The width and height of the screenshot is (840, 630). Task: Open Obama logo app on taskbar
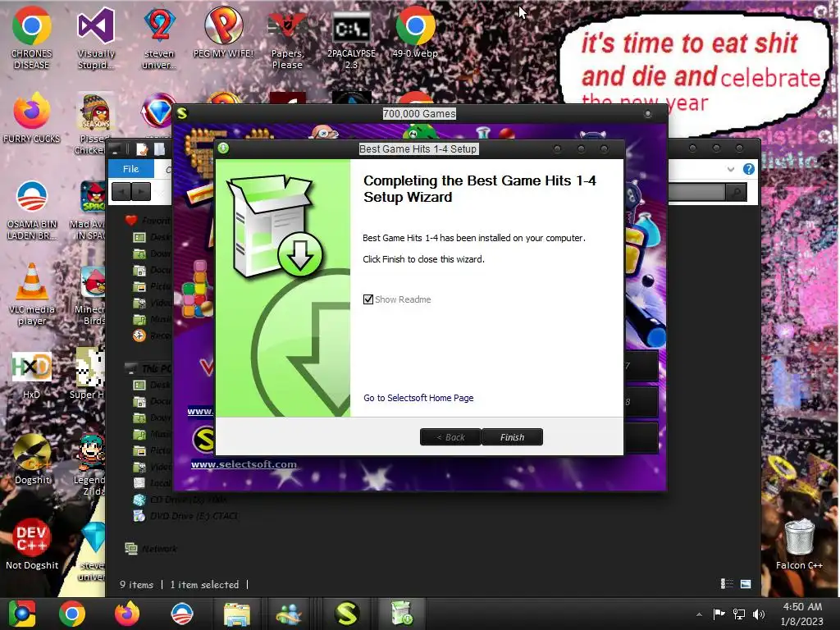(x=181, y=614)
